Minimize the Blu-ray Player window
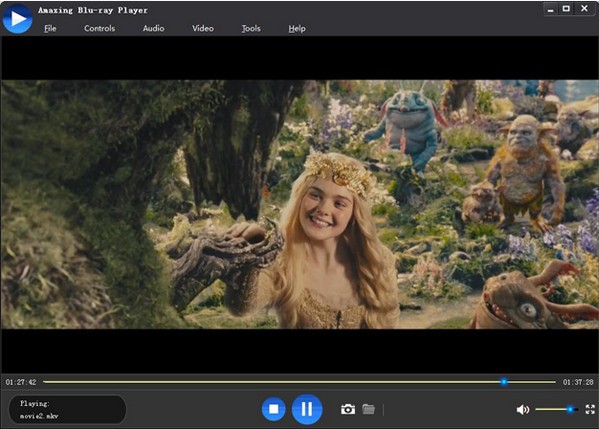This screenshot has height=429, width=599. click(550, 9)
